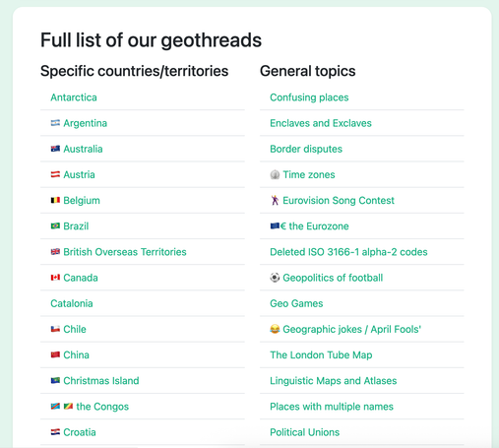Click the Argentina flag icon
Image resolution: width=499 pixels, height=448 pixels.
(x=55, y=123)
